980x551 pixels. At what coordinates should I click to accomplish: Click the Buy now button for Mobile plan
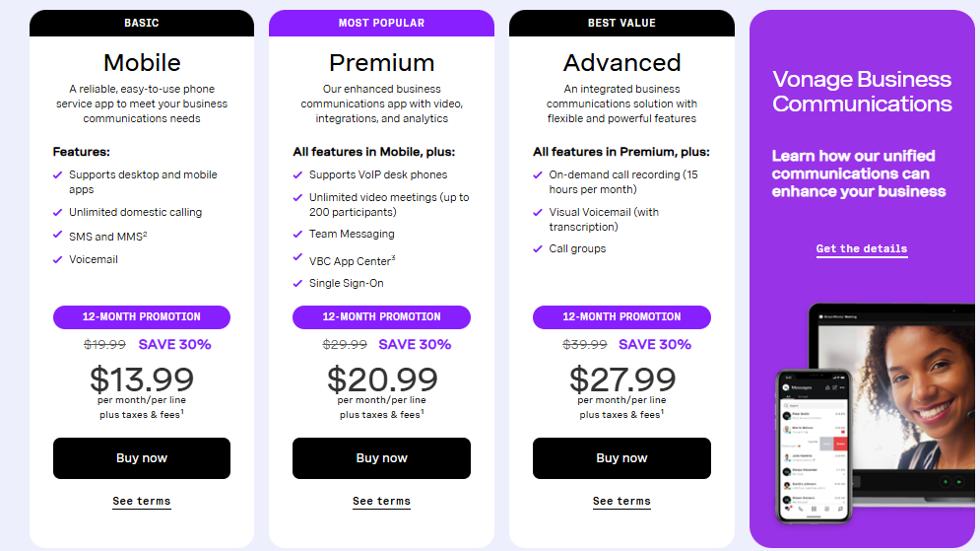tap(141, 458)
